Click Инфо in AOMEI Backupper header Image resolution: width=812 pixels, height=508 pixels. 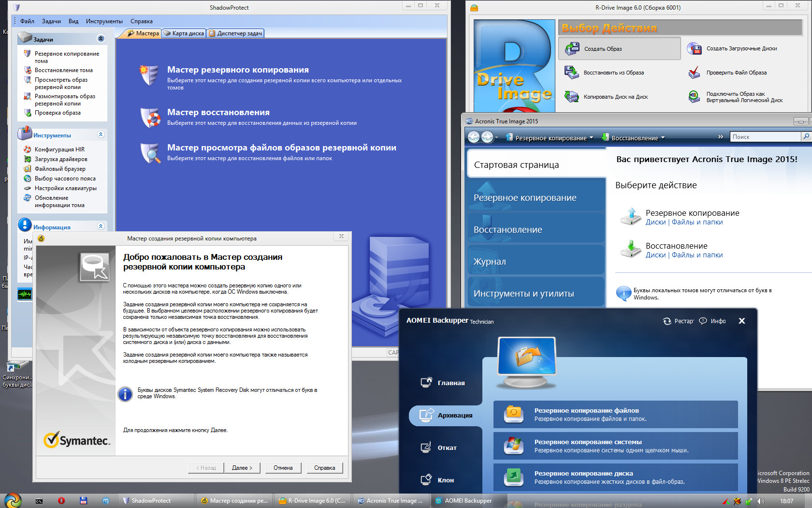pos(713,321)
